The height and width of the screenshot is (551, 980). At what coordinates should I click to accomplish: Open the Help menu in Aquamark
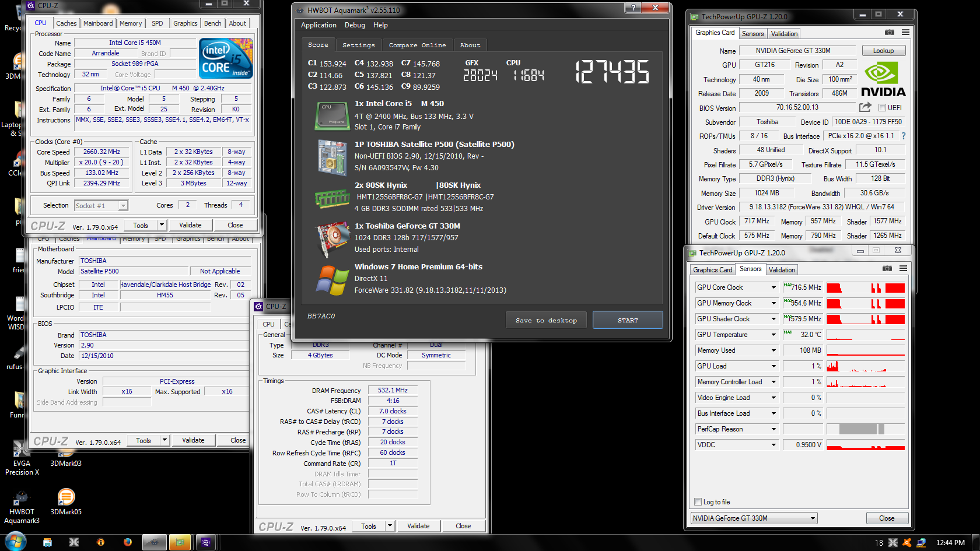pos(380,25)
